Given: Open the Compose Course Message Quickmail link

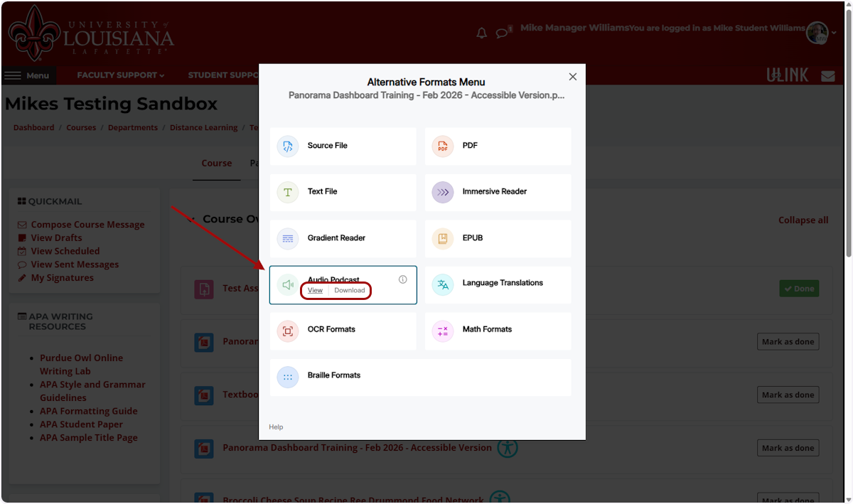Looking at the screenshot, I should click(x=87, y=224).
